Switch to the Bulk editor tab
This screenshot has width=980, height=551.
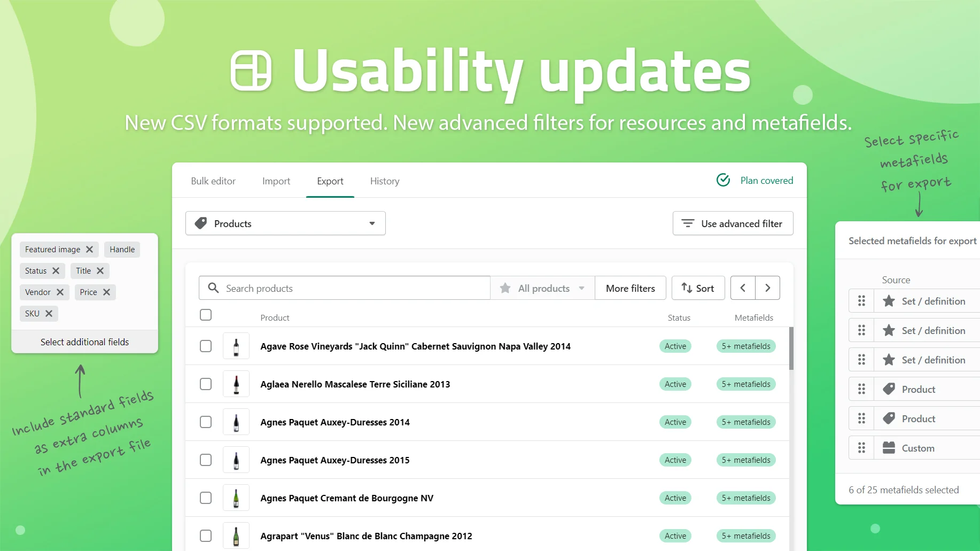[x=213, y=181]
